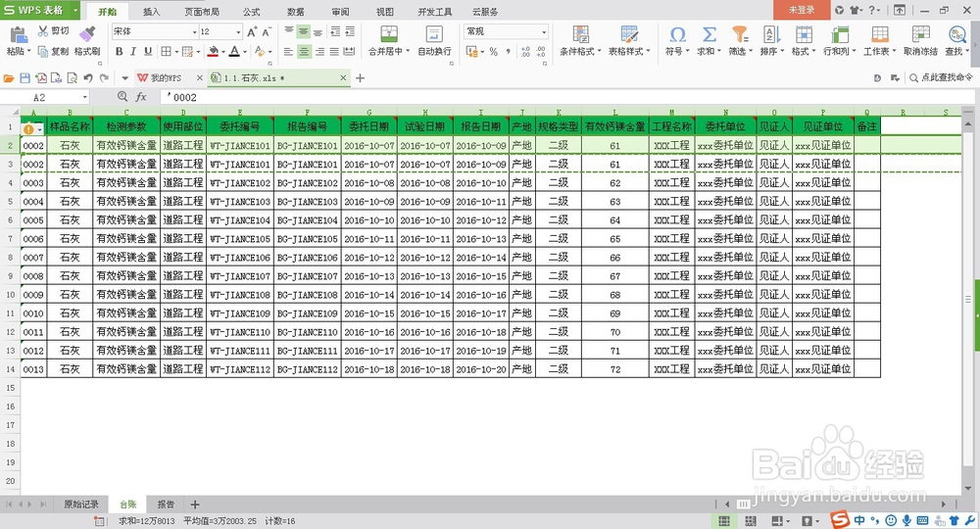Click the Find (查找) magnifier icon
The image size is (980, 529).
pos(956,33)
